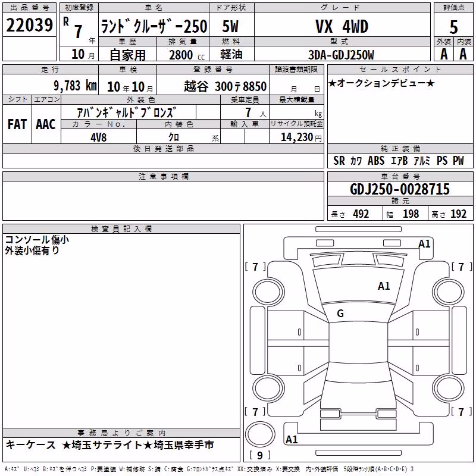The image size is (476, 476).
Task: Click interior color クロ
Action: (174, 137)
